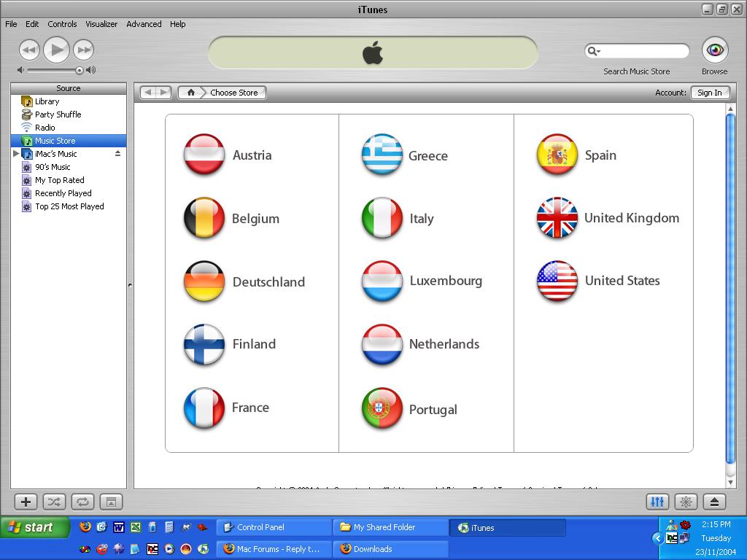The width and height of the screenshot is (747, 560).
Task: Choose the United States store flag
Action: tap(557, 281)
